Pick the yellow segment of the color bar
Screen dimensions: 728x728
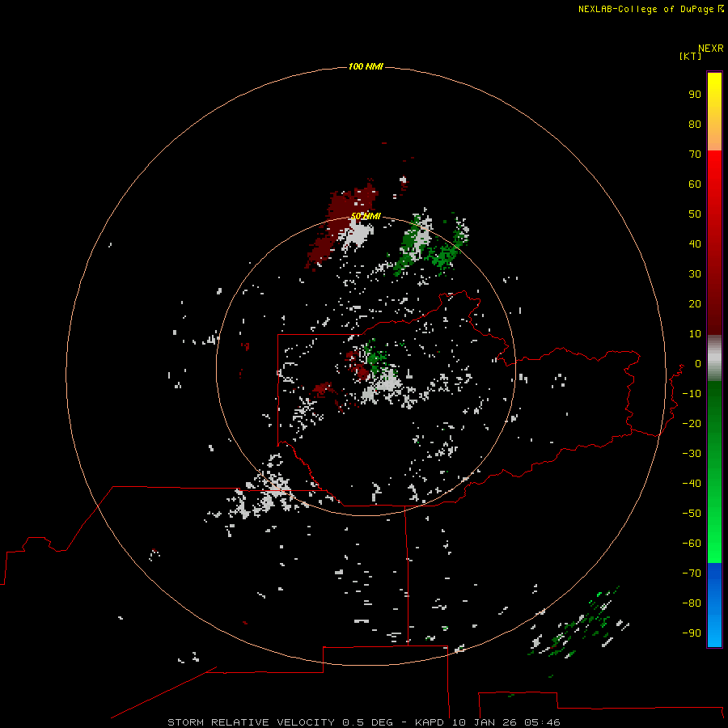coord(714,112)
